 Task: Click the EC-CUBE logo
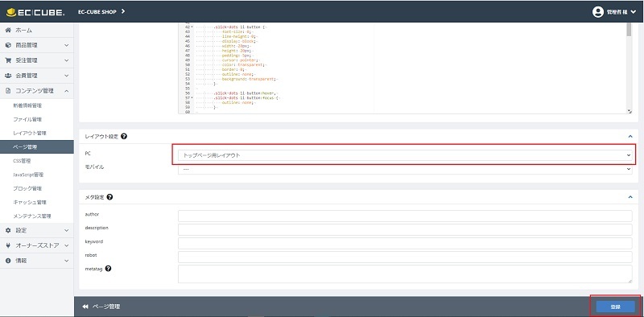click(x=35, y=12)
